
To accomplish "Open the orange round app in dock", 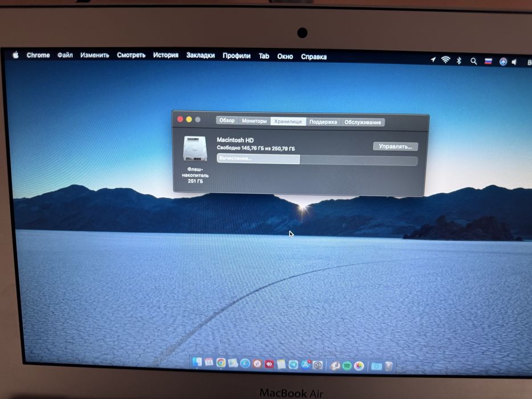I will (257, 364).
